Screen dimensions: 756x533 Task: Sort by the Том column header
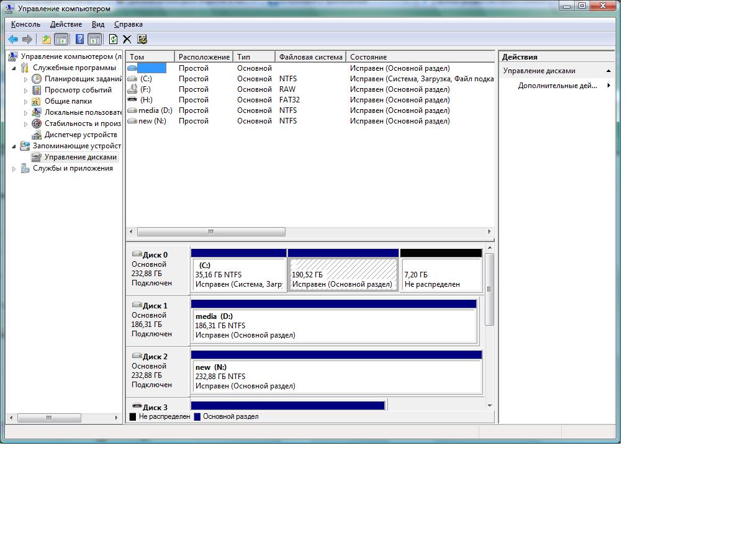[150, 57]
